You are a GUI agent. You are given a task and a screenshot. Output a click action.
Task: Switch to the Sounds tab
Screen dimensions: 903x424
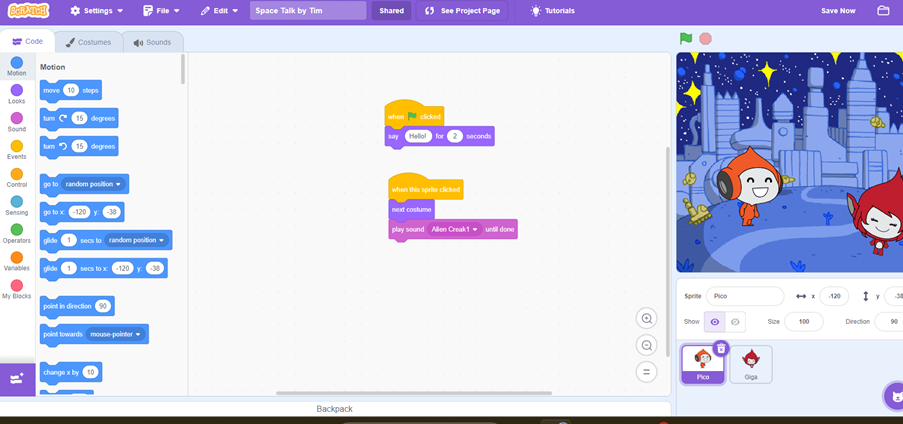coord(152,42)
